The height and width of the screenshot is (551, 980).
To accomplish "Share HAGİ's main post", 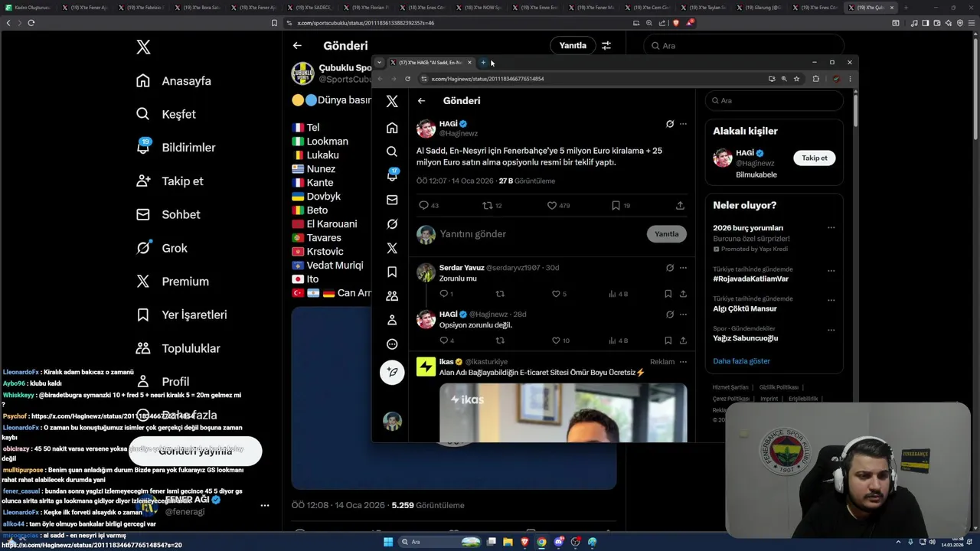I will click(x=680, y=205).
